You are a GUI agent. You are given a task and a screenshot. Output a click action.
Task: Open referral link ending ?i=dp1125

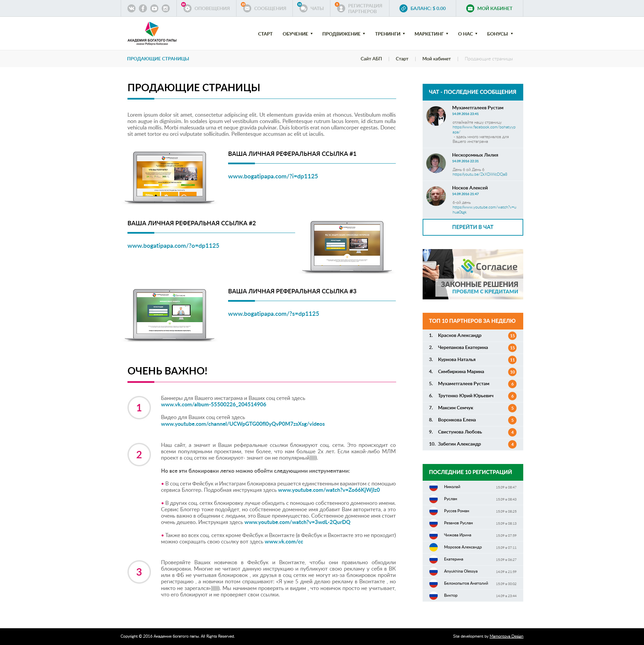[273, 176]
